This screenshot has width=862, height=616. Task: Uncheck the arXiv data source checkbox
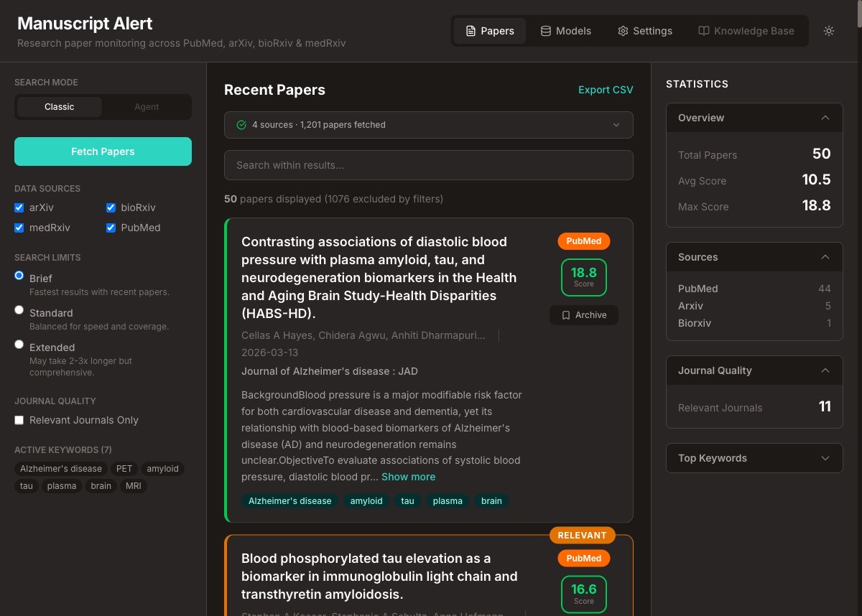click(x=19, y=207)
